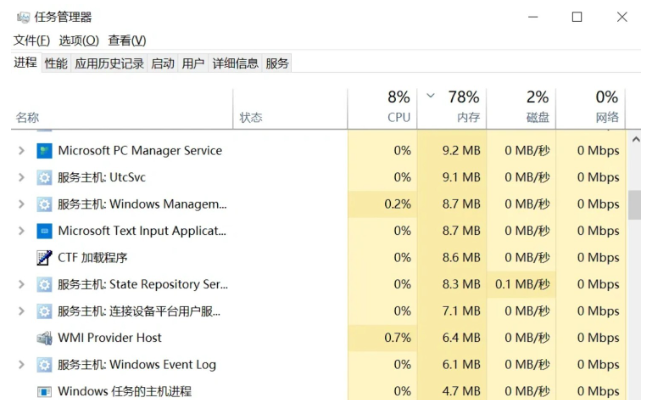
Task: Click the CTF 加载程序 pen icon
Action: click(44, 258)
